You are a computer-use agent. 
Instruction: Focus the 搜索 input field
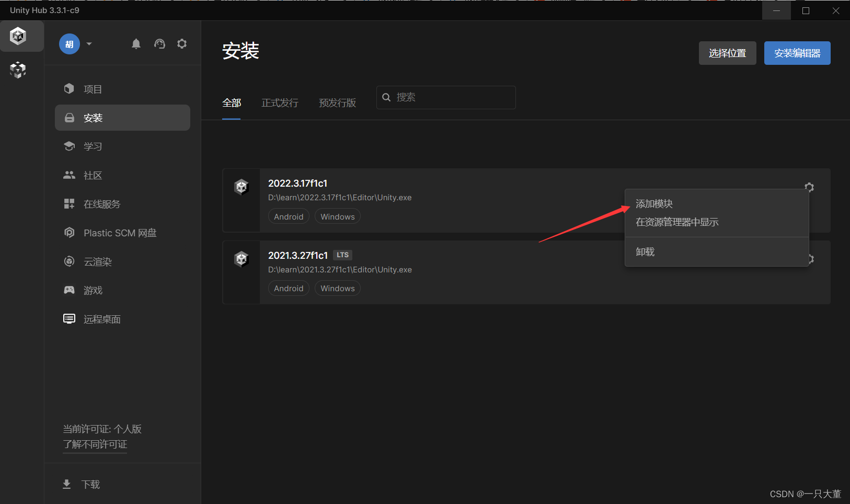(446, 97)
